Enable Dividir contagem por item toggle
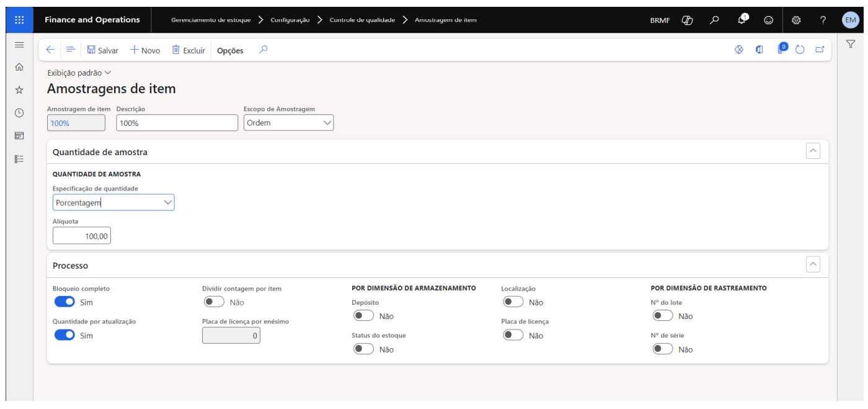 click(215, 302)
